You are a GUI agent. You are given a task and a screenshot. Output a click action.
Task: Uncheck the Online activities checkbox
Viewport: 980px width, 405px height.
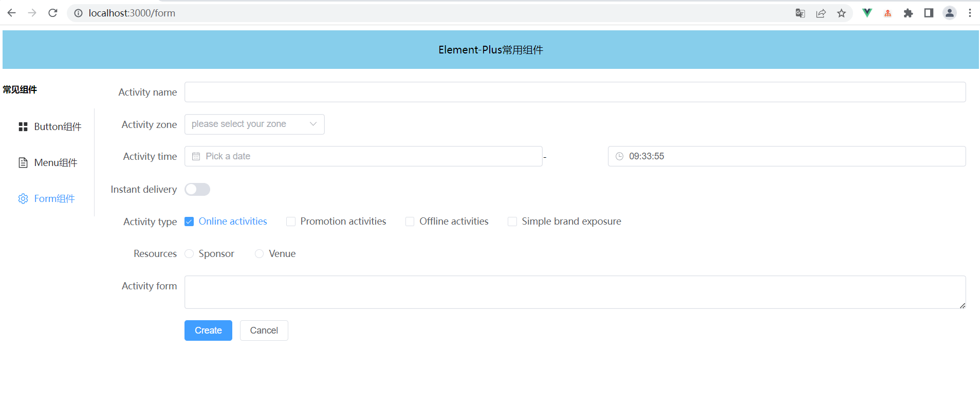tap(189, 222)
